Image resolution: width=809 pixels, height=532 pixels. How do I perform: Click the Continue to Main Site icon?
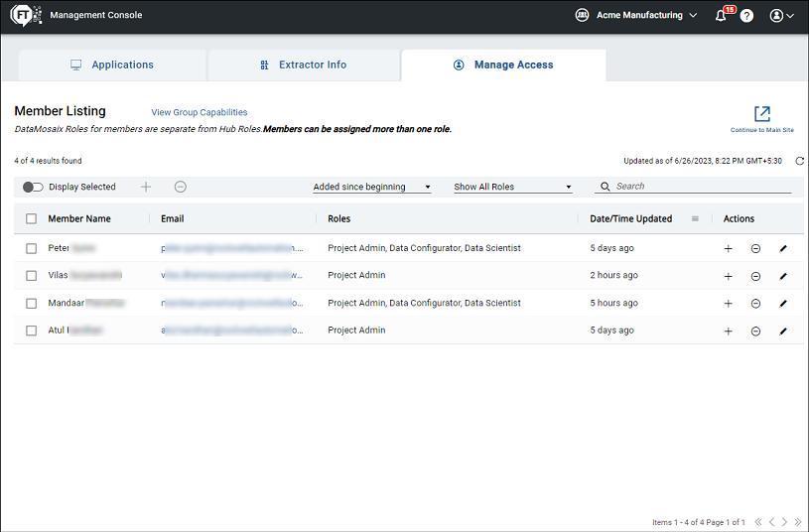click(762, 114)
